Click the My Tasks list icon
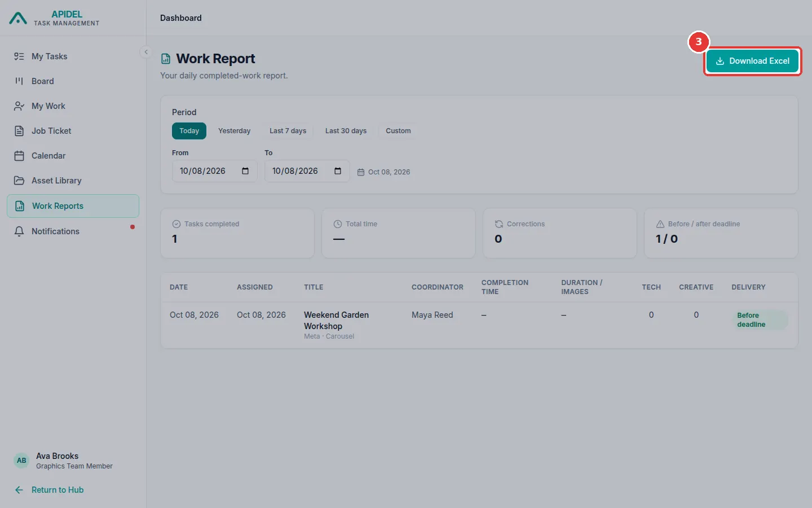The width and height of the screenshot is (812, 508). [x=19, y=56]
